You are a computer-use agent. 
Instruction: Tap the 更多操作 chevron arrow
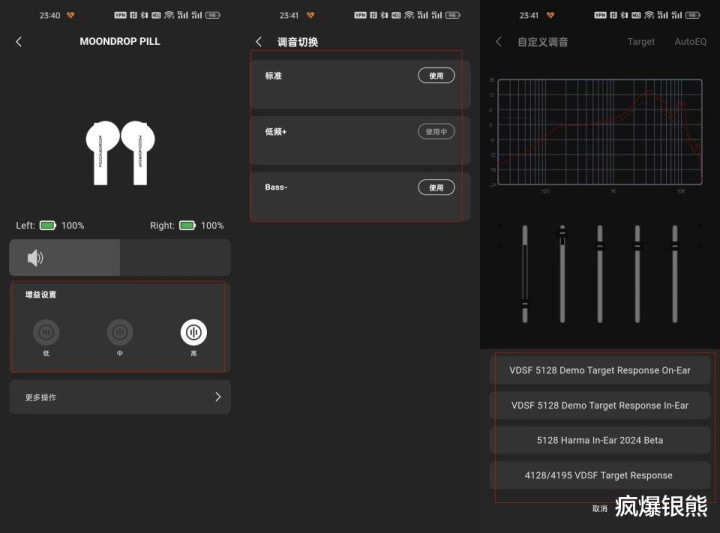click(218, 397)
